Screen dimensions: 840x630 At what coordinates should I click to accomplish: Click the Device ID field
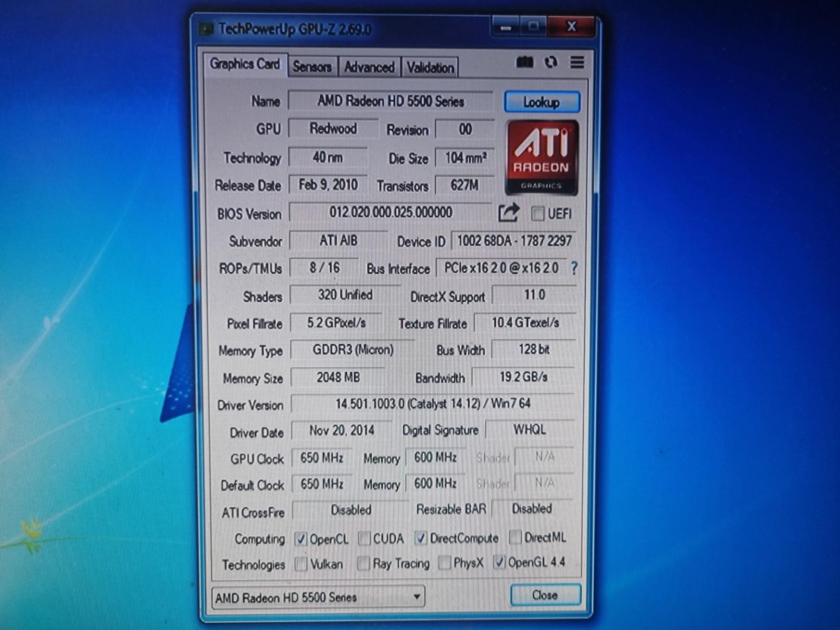coord(514,241)
